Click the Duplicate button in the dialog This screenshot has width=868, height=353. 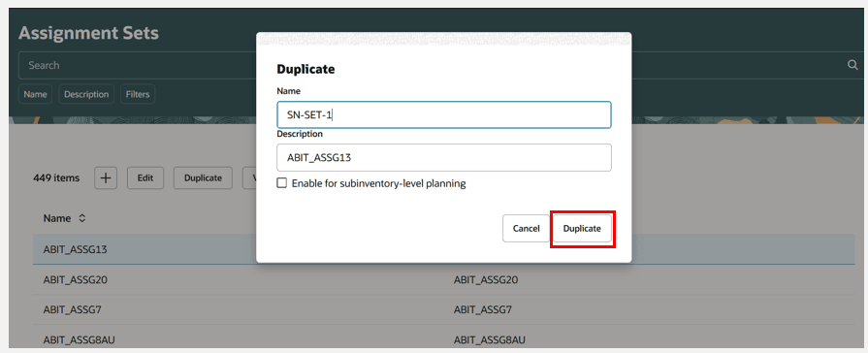point(582,229)
